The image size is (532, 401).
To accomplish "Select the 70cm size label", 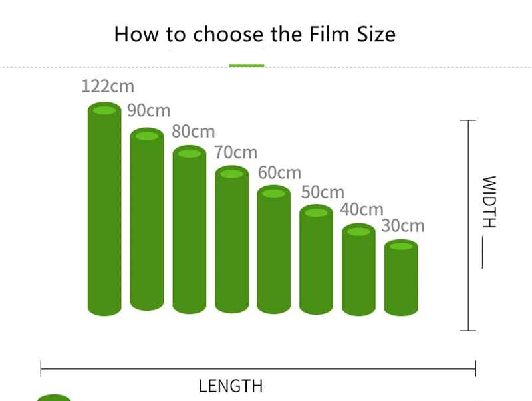I will tap(236, 152).
